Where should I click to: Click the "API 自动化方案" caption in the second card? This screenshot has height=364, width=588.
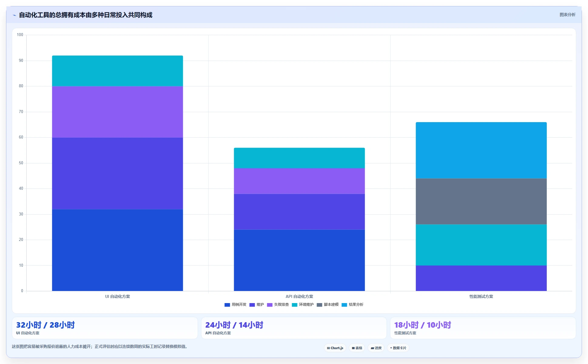point(218,333)
